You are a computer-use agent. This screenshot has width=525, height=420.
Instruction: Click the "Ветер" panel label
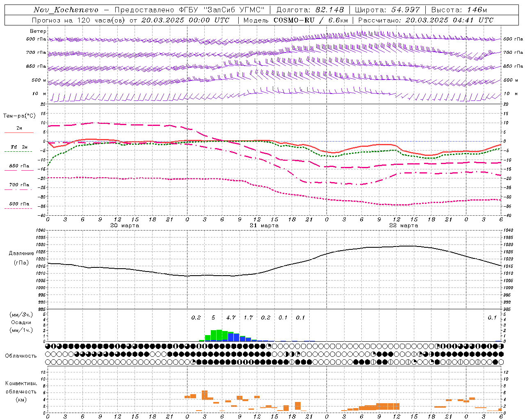38,31
